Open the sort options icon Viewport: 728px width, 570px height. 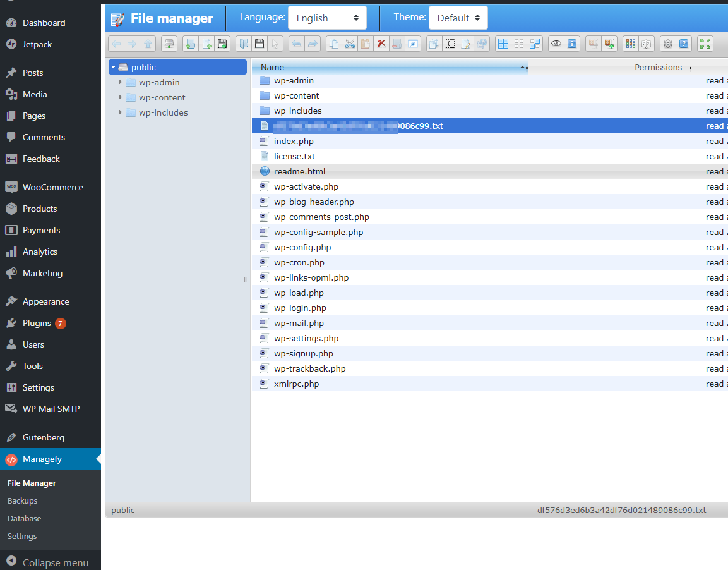click(x=646, y=44)
